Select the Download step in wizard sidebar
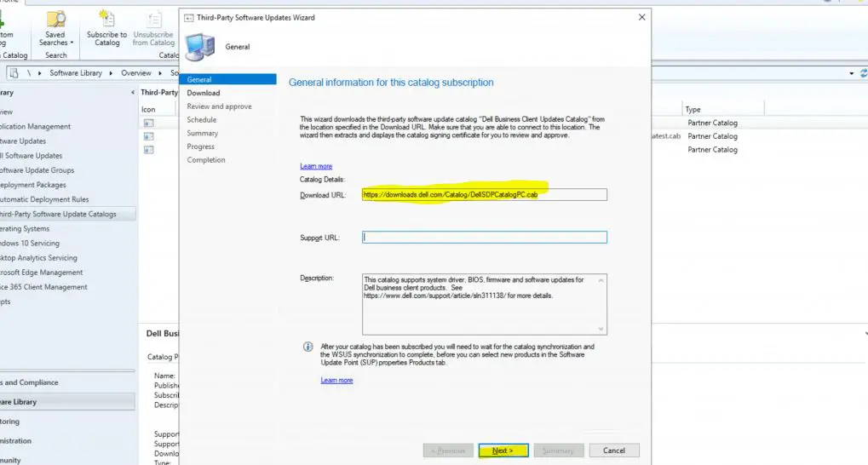 tap(204, 93)
